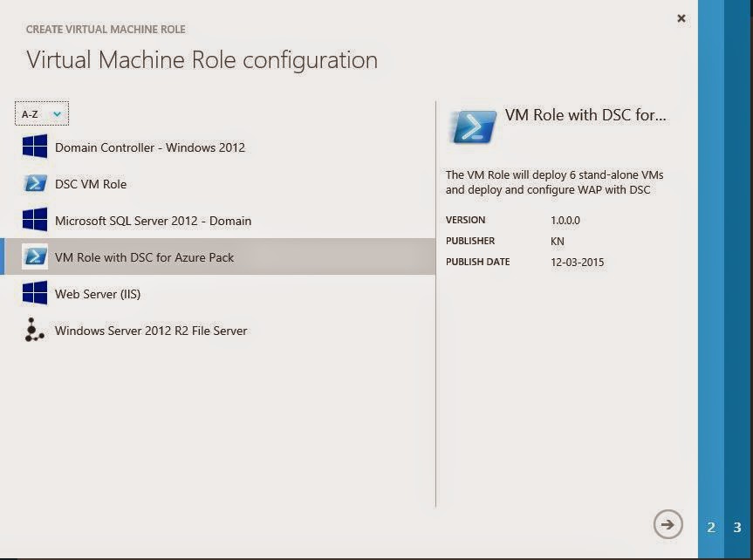Viewport: 753px width, 560px height.
Task: Choose the DSC VM Role item
Action: click(91, 184)
